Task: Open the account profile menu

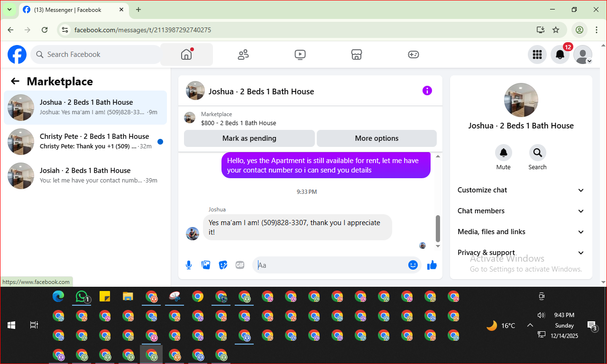Action: point(583,55)
